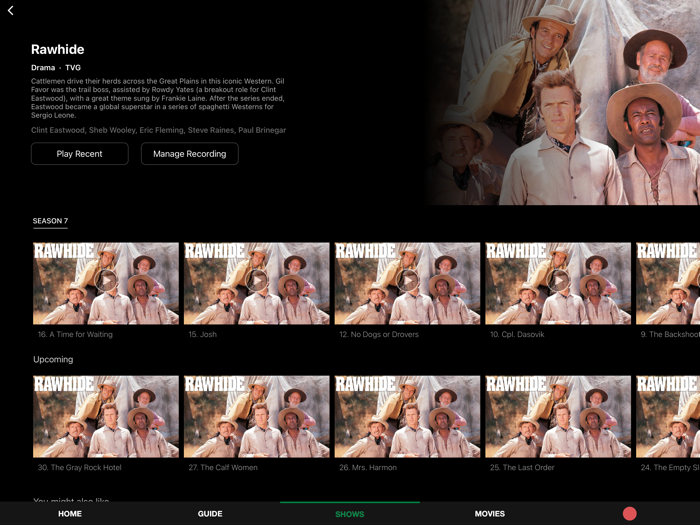This screenshot has width=700, height=525.
Task: Click the '15. Josh' title text
Action: pyautogui.click(x=202, y=334)
